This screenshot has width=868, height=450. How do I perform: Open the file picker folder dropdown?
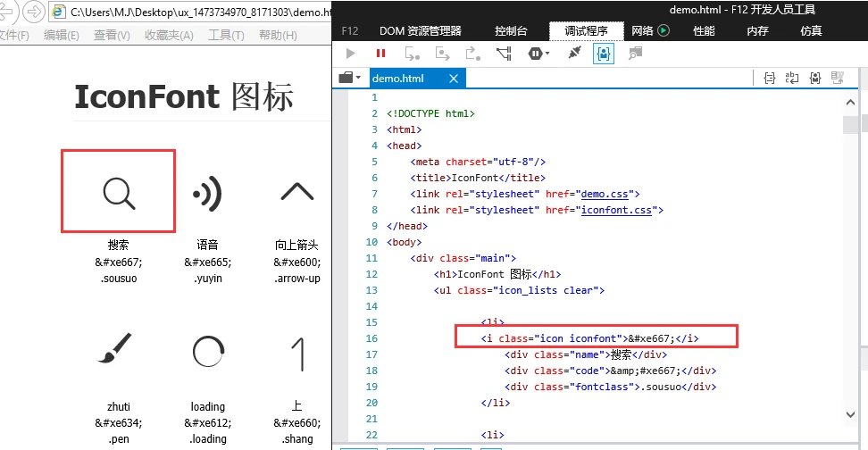(350, 78)
